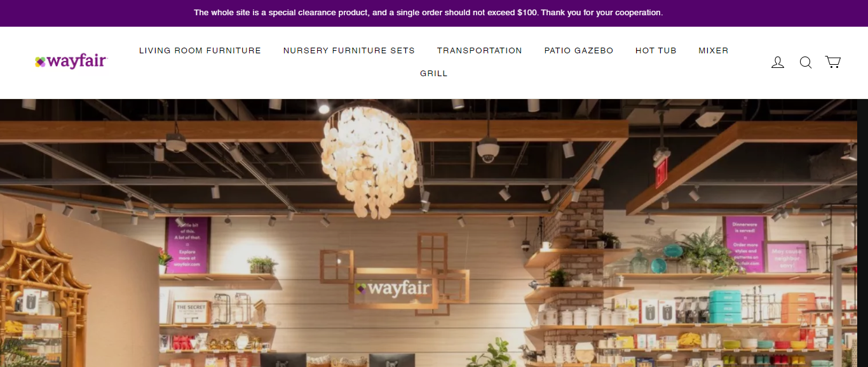Click the Wayfair logo in header

(x=71, y=62)
